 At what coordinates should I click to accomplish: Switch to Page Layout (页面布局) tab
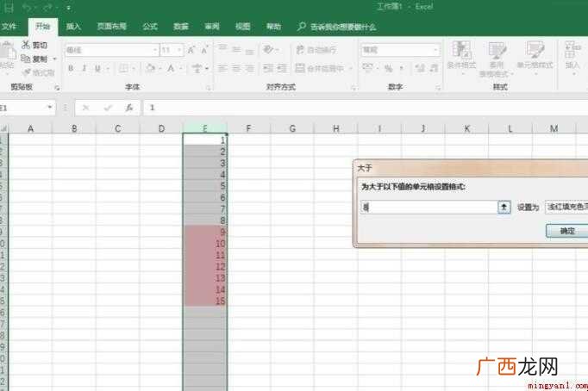(112, 26)
